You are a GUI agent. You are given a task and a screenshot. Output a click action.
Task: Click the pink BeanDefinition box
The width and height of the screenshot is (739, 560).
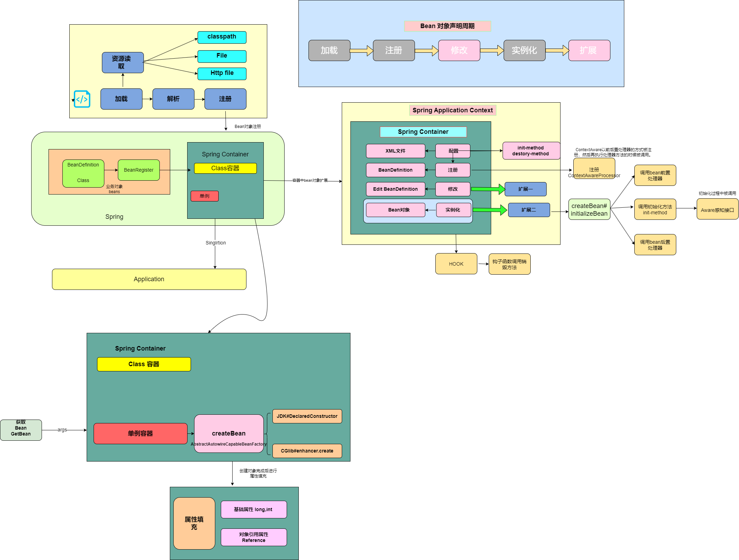pyautogui.click(x=395, y=170)
